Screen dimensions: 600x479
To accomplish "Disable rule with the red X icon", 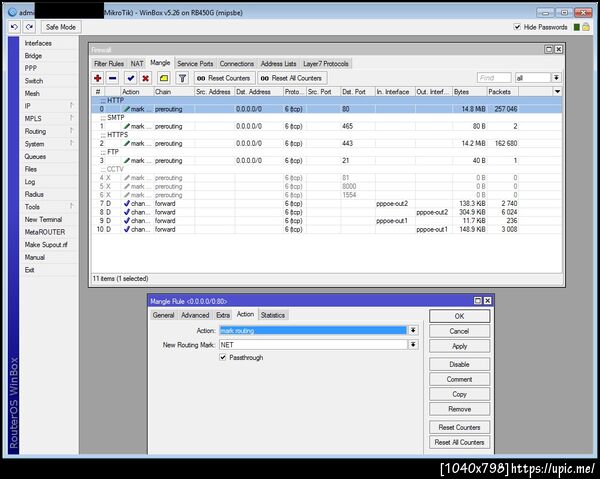I will [x=145, y=78].
